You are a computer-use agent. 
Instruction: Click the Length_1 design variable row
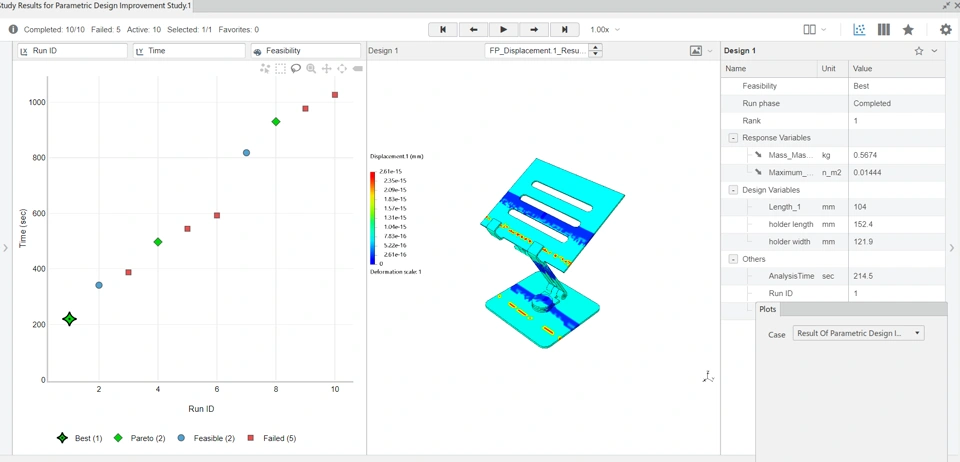click(834, 207)
